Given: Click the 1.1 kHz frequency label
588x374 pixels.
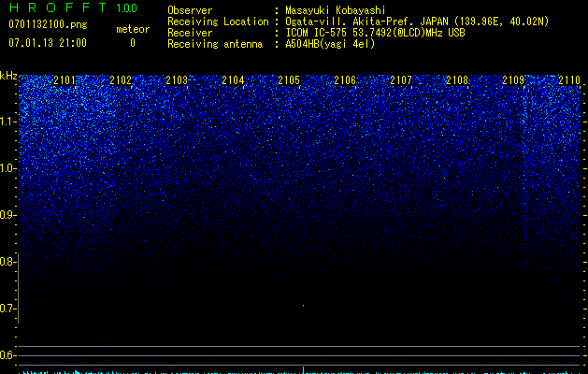Looking at the screenshot, I should pyautogui.click(x=8, y=122).
